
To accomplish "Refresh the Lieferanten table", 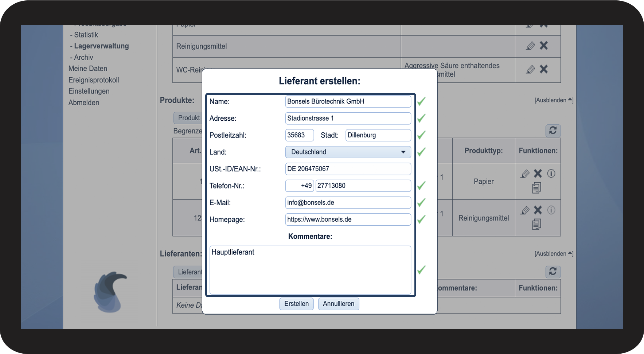I will (x=553, y=272).
